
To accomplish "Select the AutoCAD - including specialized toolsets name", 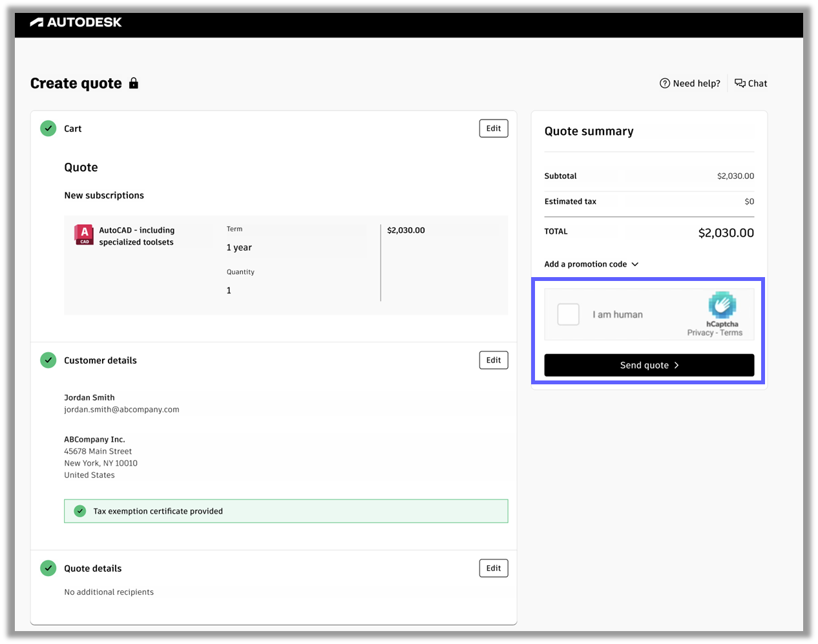I will (136, 236).
